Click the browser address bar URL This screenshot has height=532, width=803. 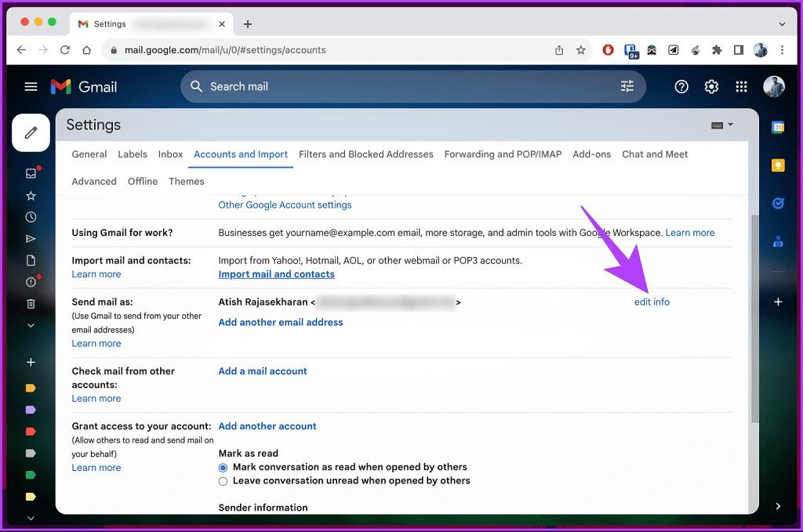[x=225, y=50]
